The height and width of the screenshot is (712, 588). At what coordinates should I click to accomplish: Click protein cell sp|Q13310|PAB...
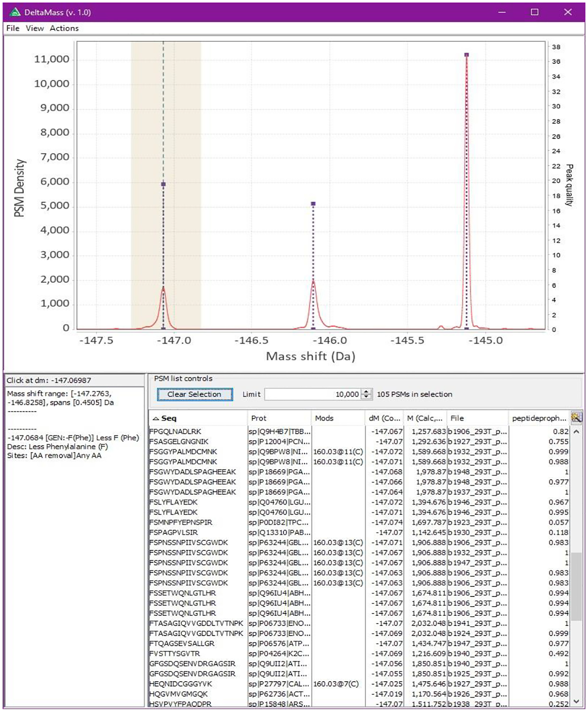(279, 532)
